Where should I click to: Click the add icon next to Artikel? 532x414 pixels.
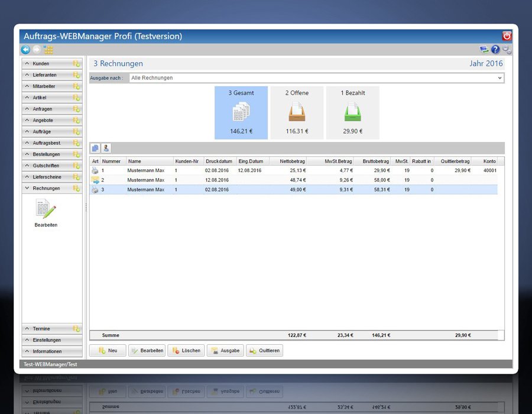tap(76, 98)
